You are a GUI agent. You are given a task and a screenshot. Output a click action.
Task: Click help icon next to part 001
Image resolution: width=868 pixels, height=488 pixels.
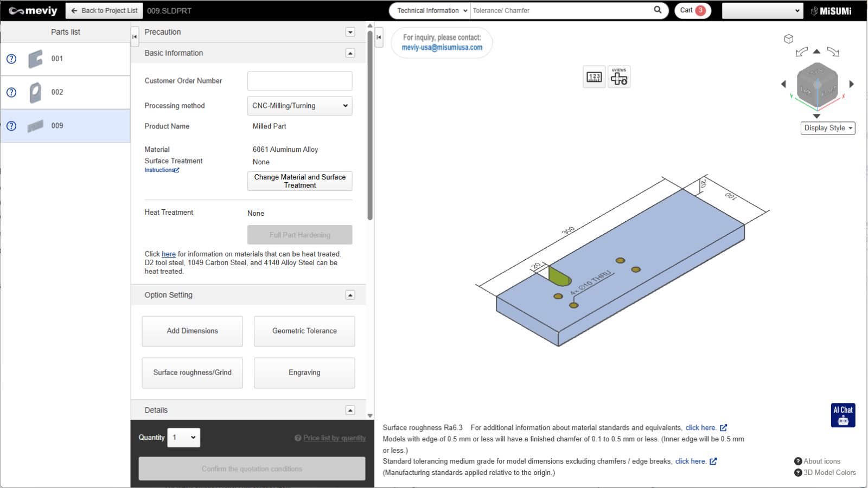coord(11,59)
